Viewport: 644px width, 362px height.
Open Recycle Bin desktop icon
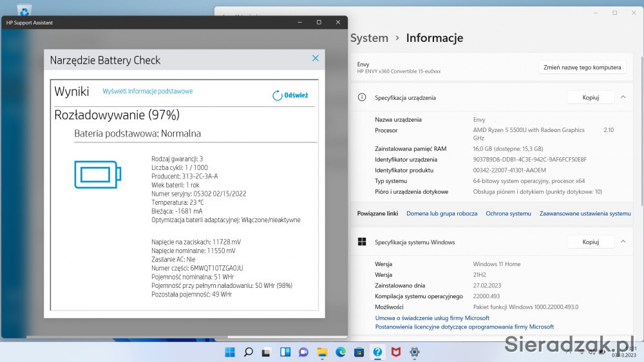point(24,10)
